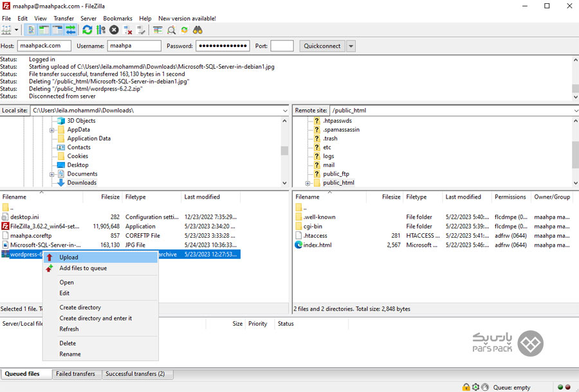Select Open in the context menu

coord(100,282)
